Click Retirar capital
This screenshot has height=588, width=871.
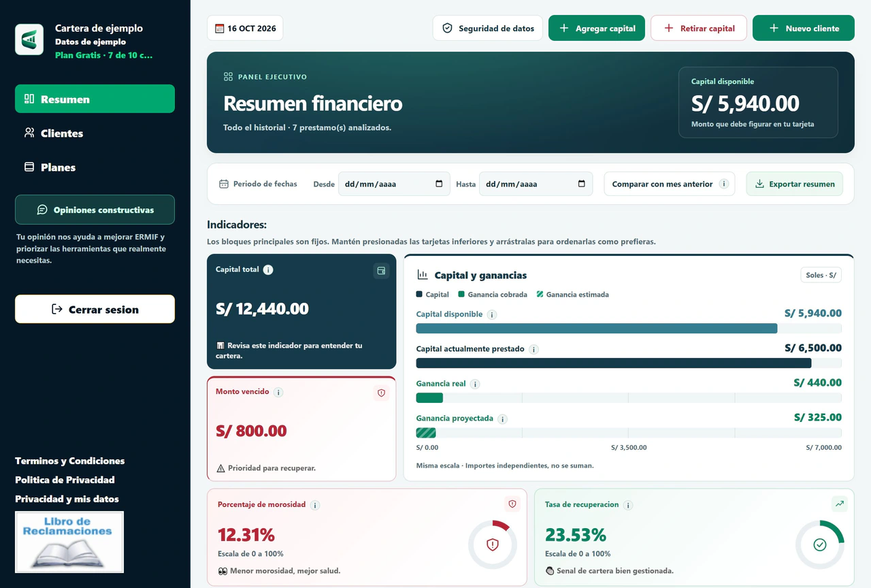point(699,28)
